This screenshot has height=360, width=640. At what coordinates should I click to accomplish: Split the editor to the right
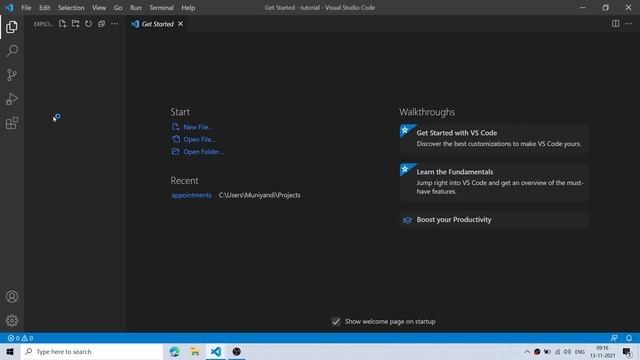tap(616, 24)
